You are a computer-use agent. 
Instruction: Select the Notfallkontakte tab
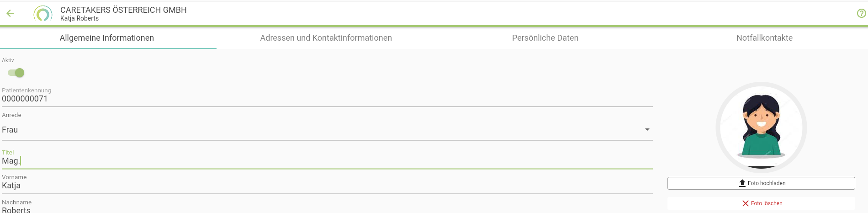pyautogui.click(x=764, y=38)
